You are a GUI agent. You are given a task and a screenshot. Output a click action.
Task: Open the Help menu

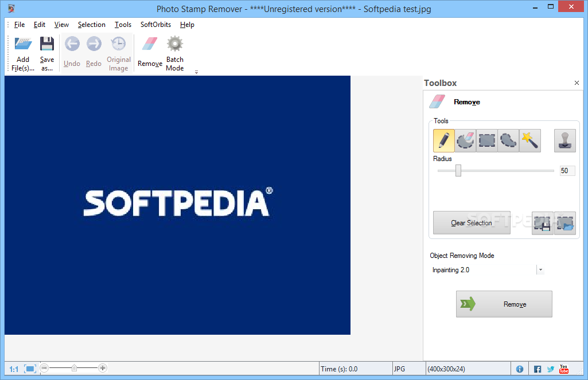[187, 25]
